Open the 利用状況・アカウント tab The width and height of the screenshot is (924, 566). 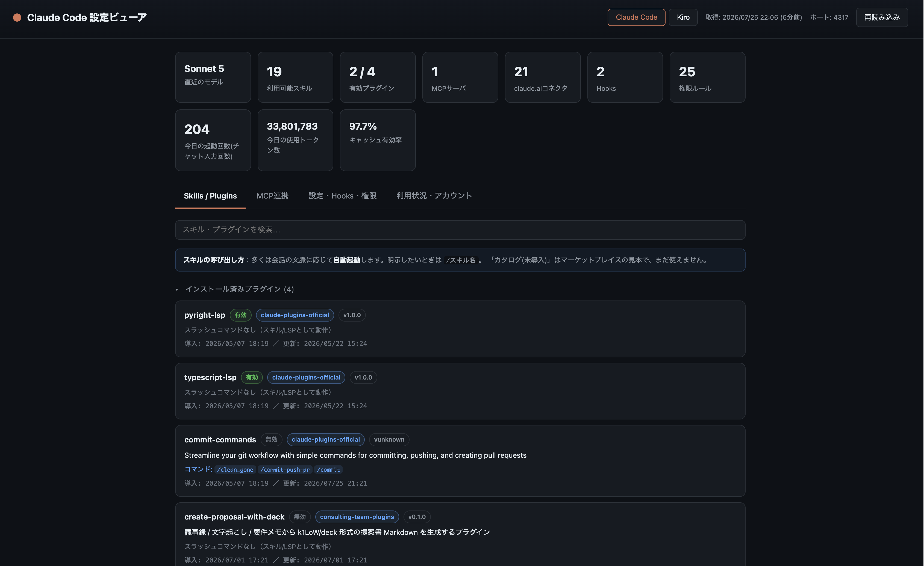click(x=434, y=196)
